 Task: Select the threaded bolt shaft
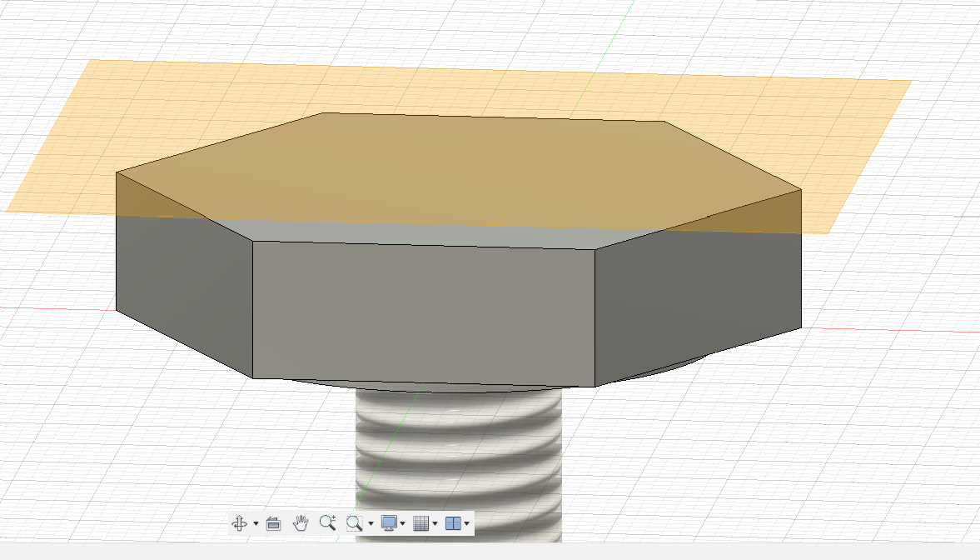(x=459, y=466)
